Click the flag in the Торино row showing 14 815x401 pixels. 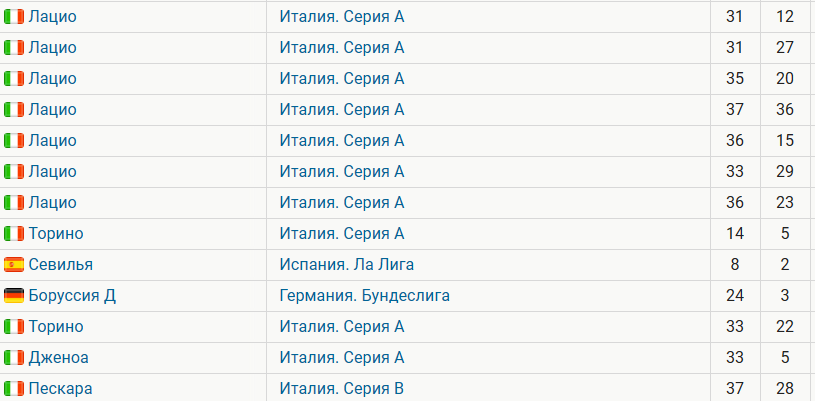pos(14,234)
